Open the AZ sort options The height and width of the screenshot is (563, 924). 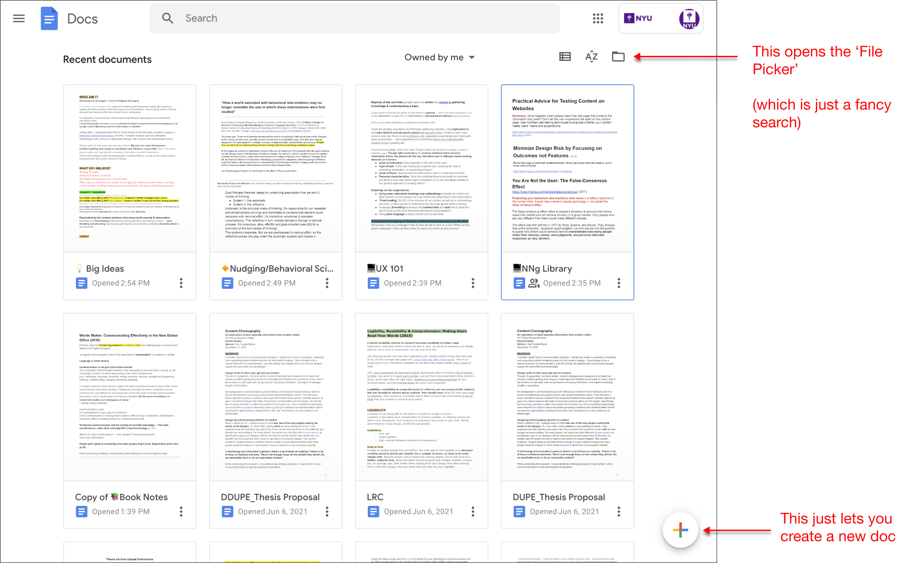pos(591,57)
